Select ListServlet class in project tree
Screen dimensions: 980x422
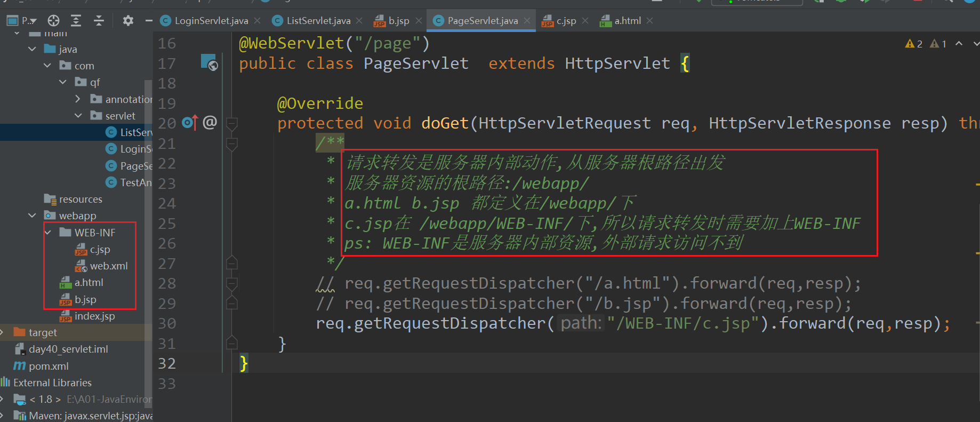tap(130, 132)
